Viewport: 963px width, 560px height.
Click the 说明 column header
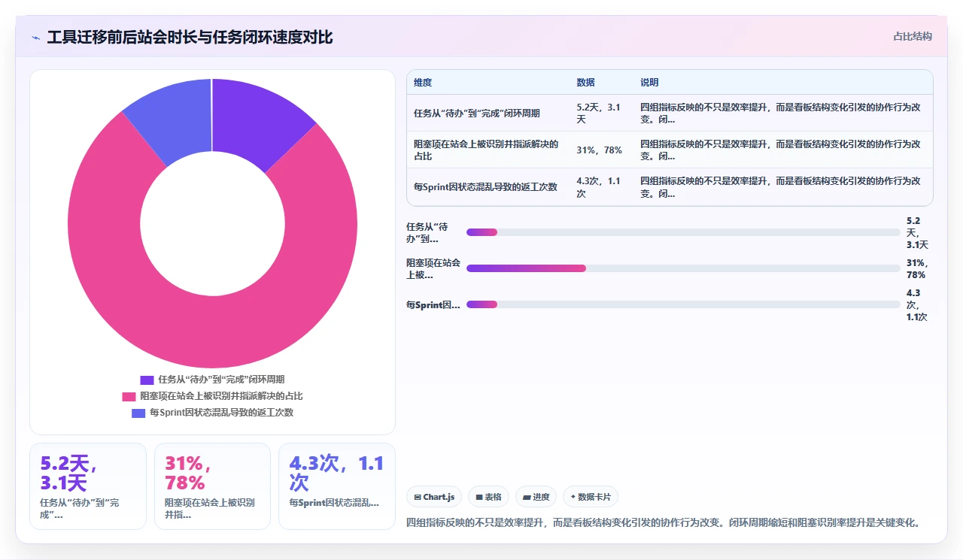click(649, 83)
